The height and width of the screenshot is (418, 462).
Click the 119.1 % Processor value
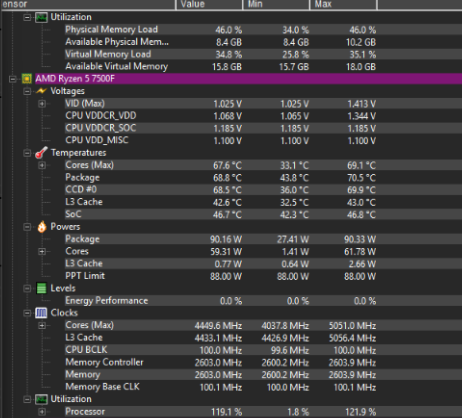tap(226, 412)
